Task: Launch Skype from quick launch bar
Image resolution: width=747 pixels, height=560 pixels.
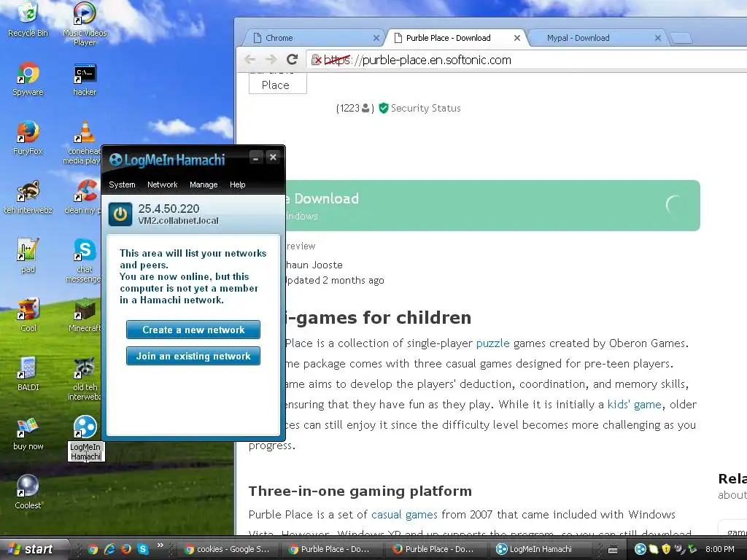Action: [143, 549]
